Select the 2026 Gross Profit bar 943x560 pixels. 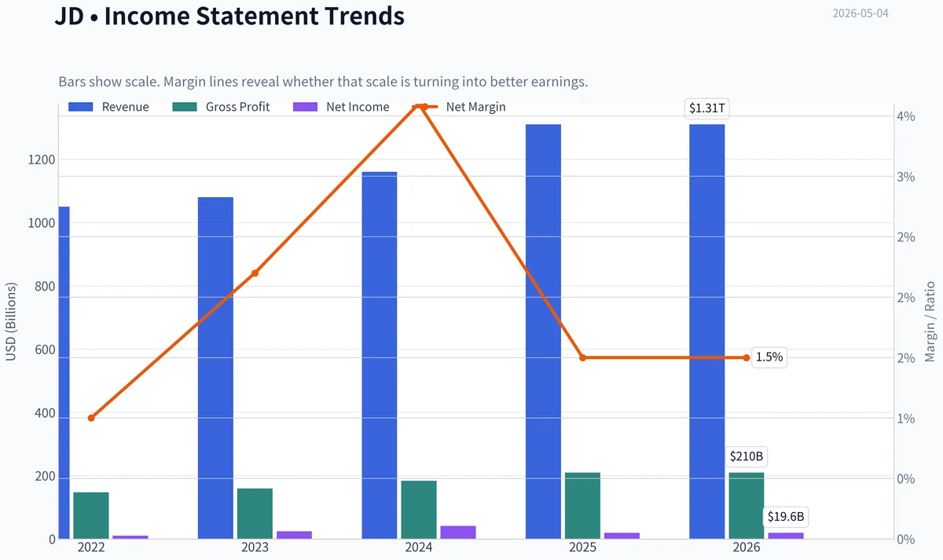tap(747, 506)
